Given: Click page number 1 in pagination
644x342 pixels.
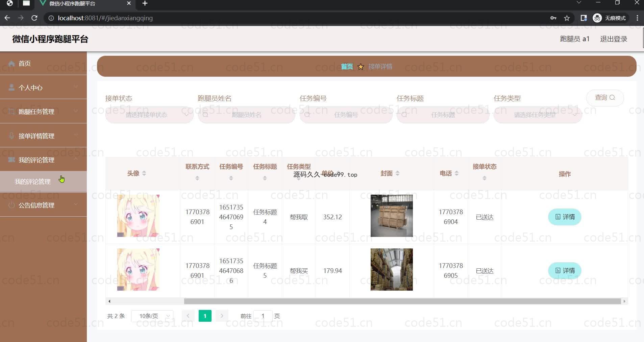Looking at the screenshot, I should [205, 316].
